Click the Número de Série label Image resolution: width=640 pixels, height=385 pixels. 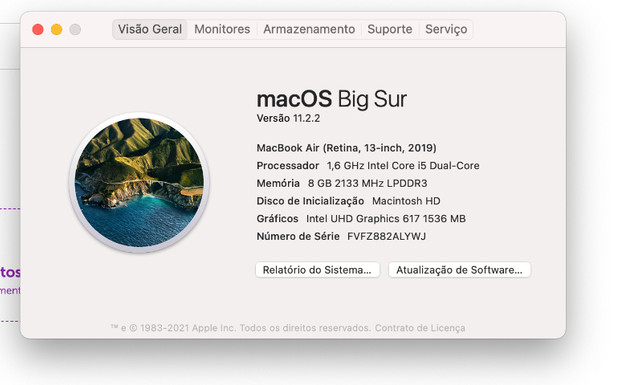click(x=298, y=236)
